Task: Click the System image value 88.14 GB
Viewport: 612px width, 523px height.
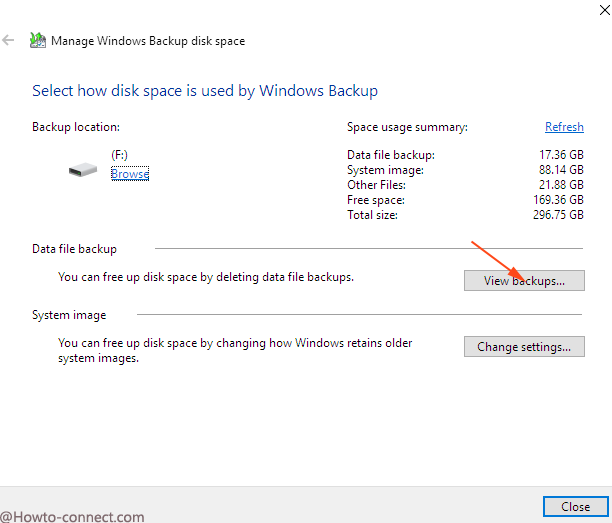Action: pyautogui.click(x=561, y=170)
